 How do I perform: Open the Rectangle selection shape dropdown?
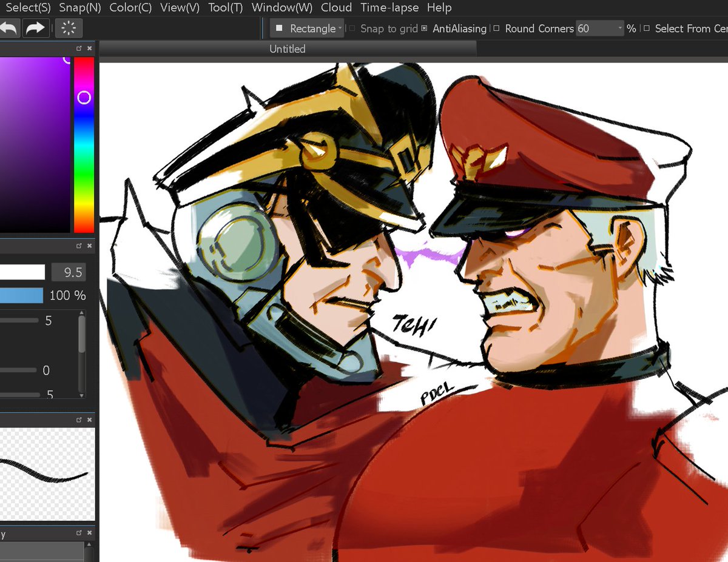(x=308, y=28)
